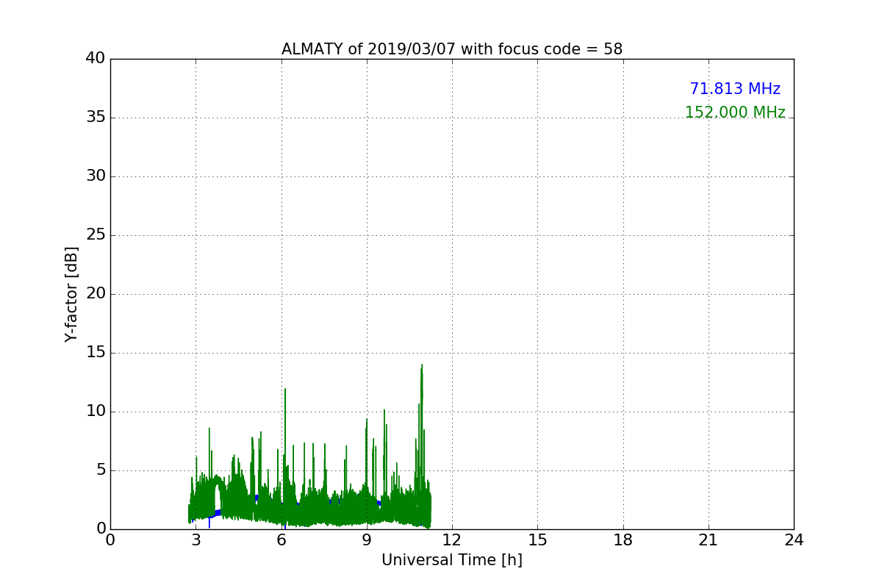This screenshot has height=588, width=882.
Task: Click y-axis tick label 35
Action: click(x=96, y=118)
